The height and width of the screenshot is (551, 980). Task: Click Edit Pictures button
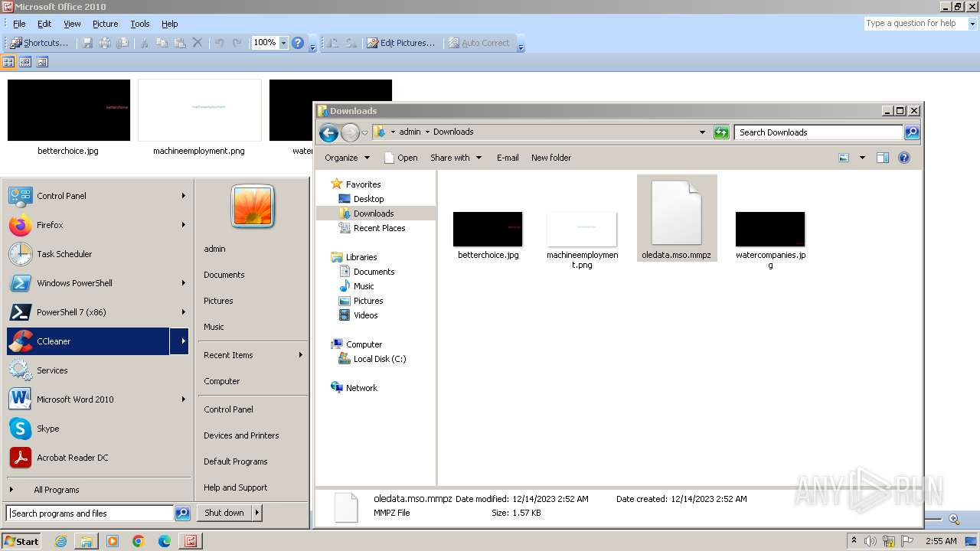click(x=400, y=43)
